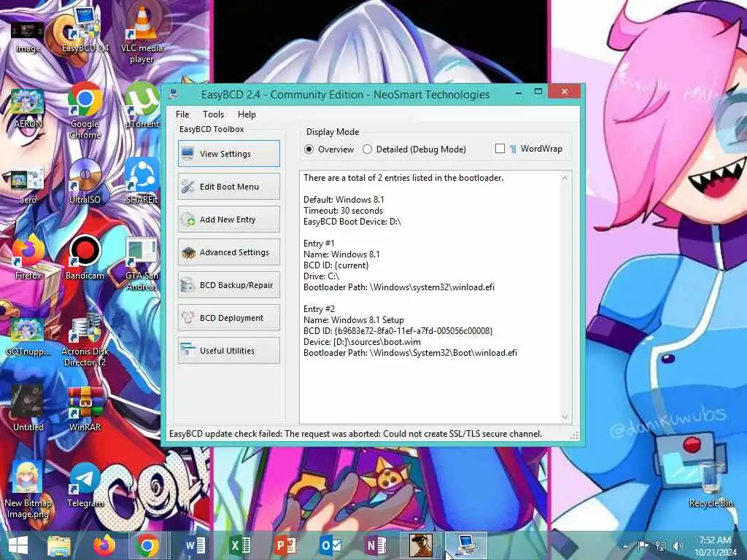747x560 pixels.
Task: Open the View Settings panel
Action: pyautogui.click(x=228, y=153)
